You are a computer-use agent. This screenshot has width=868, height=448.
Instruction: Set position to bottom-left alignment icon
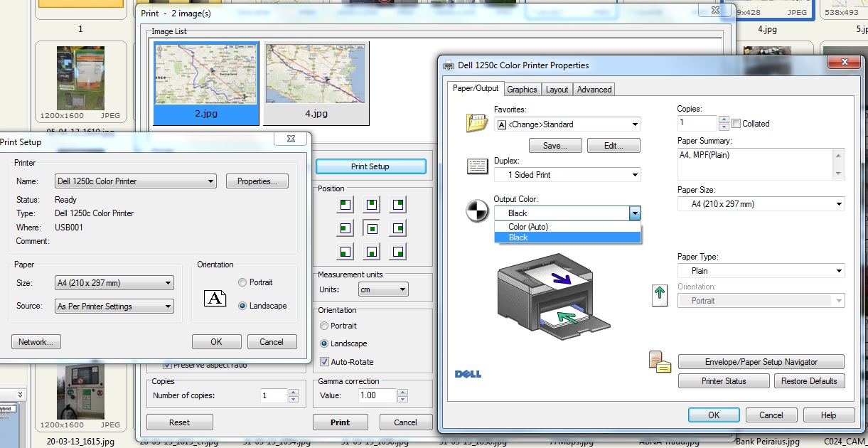[345, 251]
